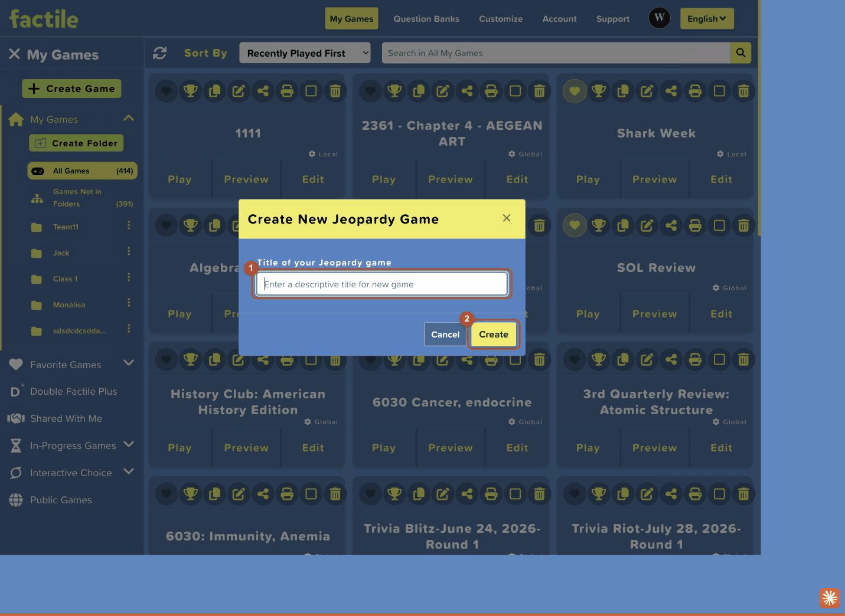
Task: Open options menu for Team11 folder
Action: pos(129,226)
